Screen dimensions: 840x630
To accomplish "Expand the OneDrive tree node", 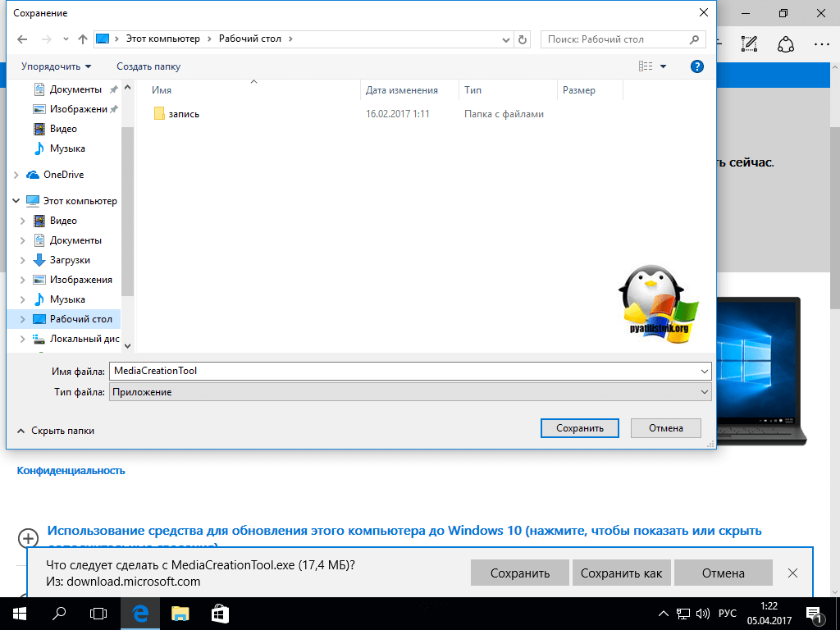I will [16, 175].
